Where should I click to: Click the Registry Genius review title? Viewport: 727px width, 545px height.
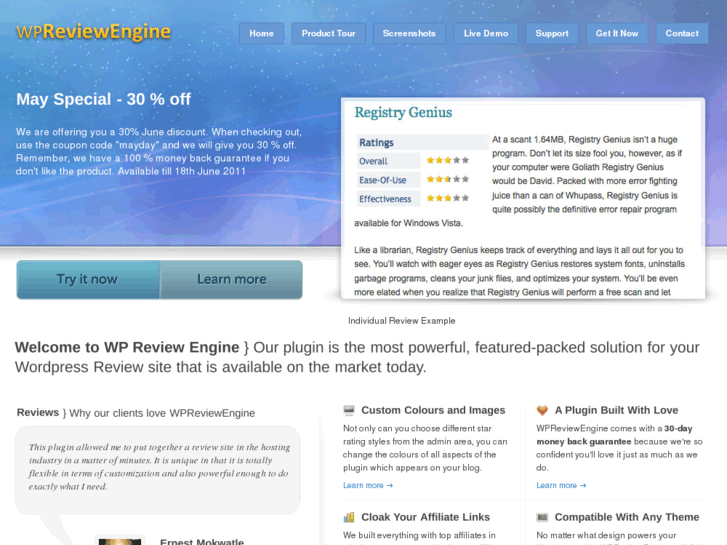click(403, 112)
